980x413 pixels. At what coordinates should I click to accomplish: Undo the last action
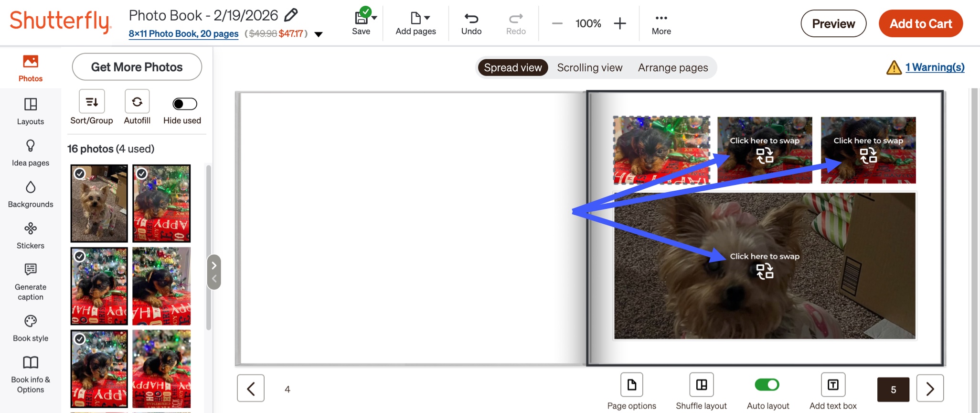coord(471,23)
